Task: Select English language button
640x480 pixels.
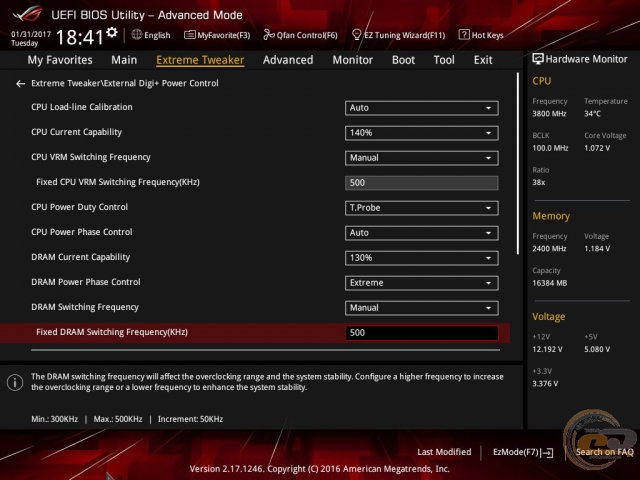Action: click(x=151, y=35)
